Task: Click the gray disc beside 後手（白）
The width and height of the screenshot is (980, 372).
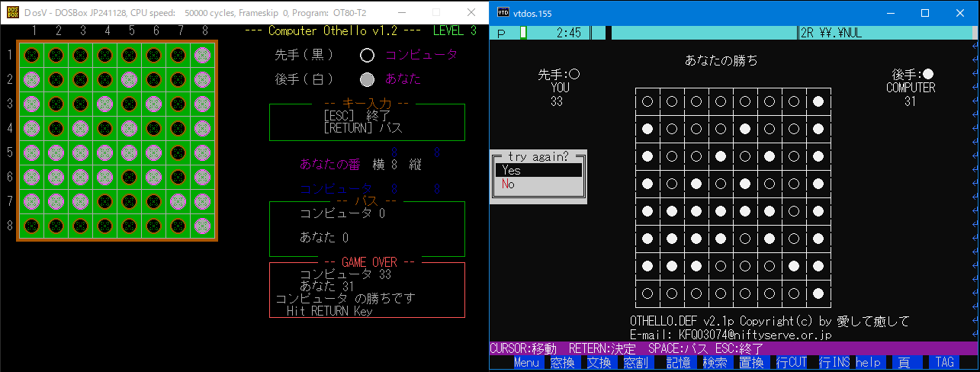Action: click(368, 79)
